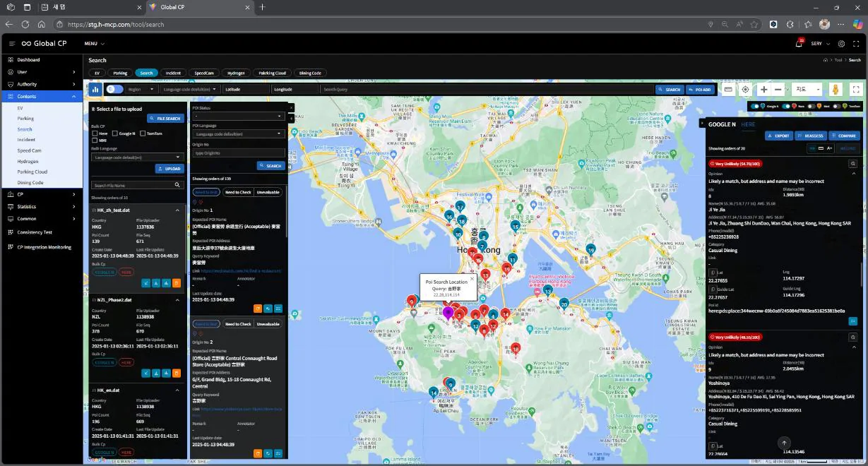Check the Google N Bulk CP checkbox
868x466 pixels.
point(114,133)
